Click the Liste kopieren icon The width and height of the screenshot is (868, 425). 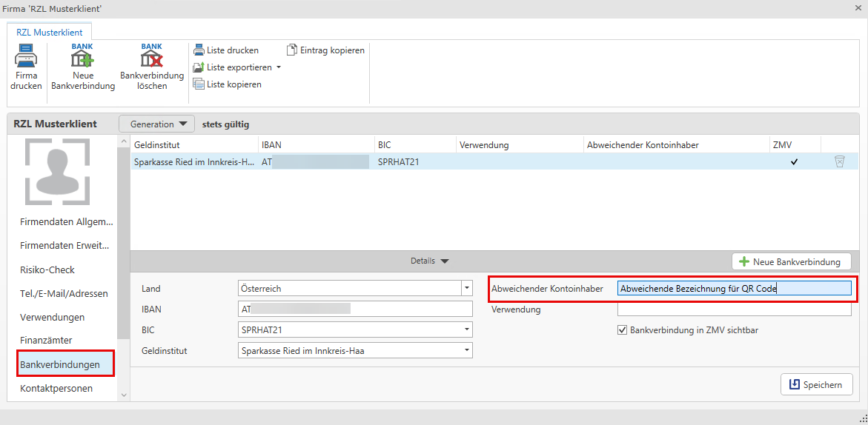coord(199,84)
